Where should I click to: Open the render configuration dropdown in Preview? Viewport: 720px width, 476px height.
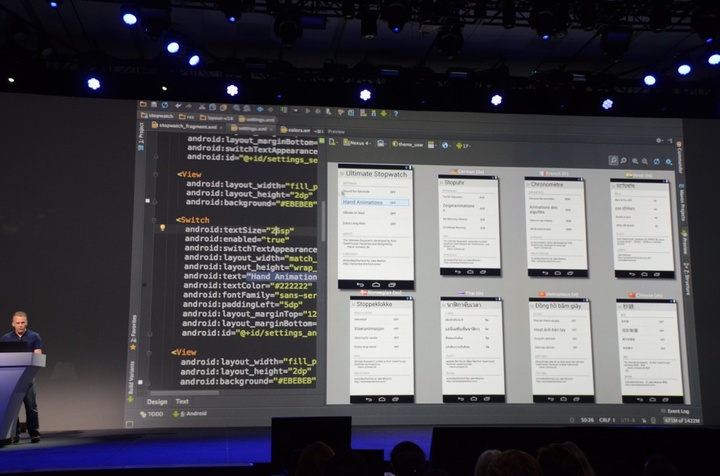[x=333, y=142]
